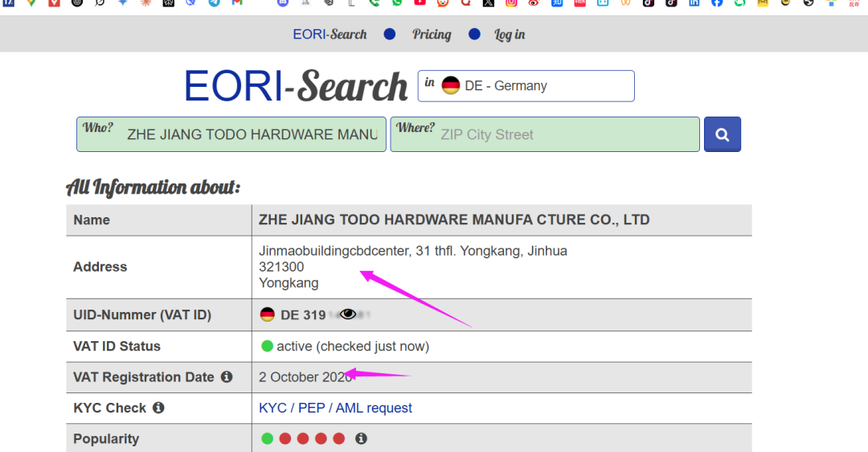Viewport: 868px width, 452px height.
Task: Click the postal code 321300
Action: click(281, 267)
